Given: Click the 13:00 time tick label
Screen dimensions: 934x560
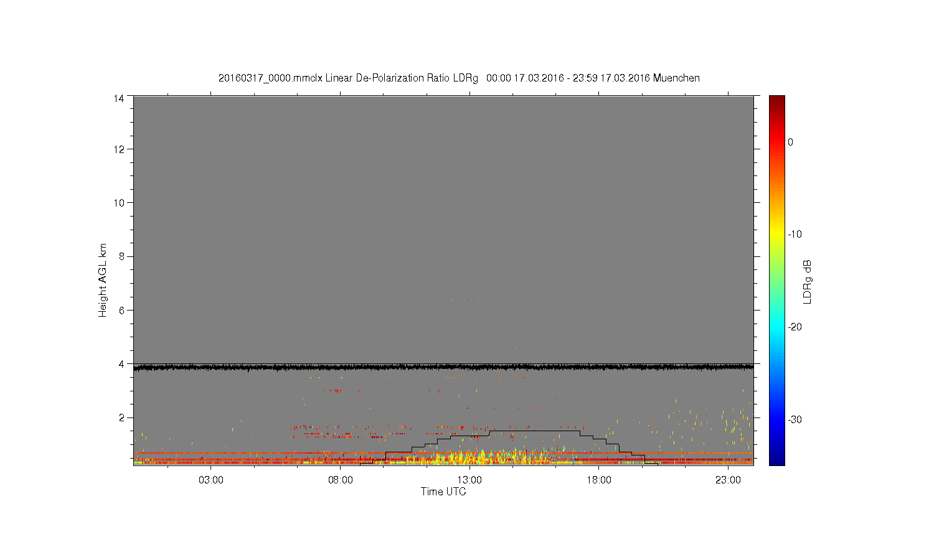Looking at the screenshot, I should click(x=469, y=480).
